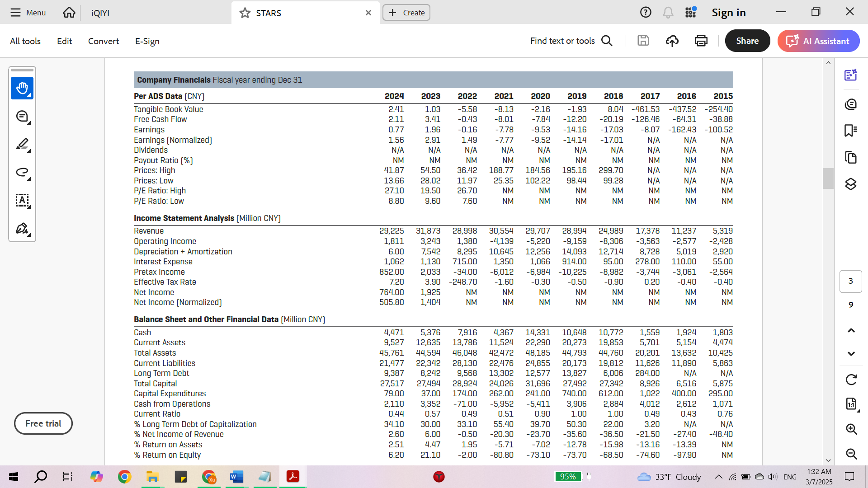Click Find text or tools search
868x488 pixels.
[571, 41]
